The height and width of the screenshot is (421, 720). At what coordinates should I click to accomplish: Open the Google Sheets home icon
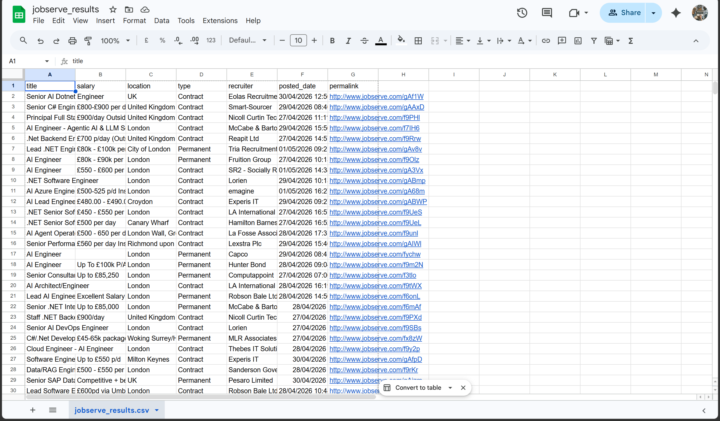coord(19,15)
